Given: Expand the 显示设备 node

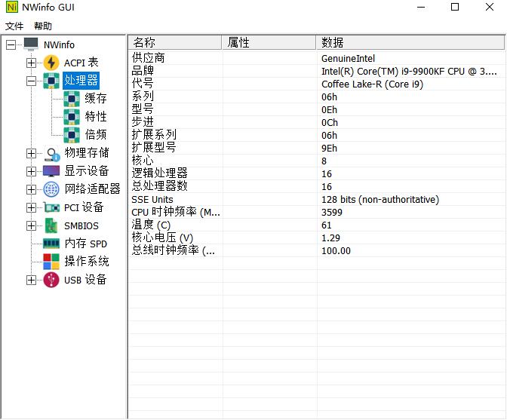Looking at the screenshot, I should click(x=31, y=171).
